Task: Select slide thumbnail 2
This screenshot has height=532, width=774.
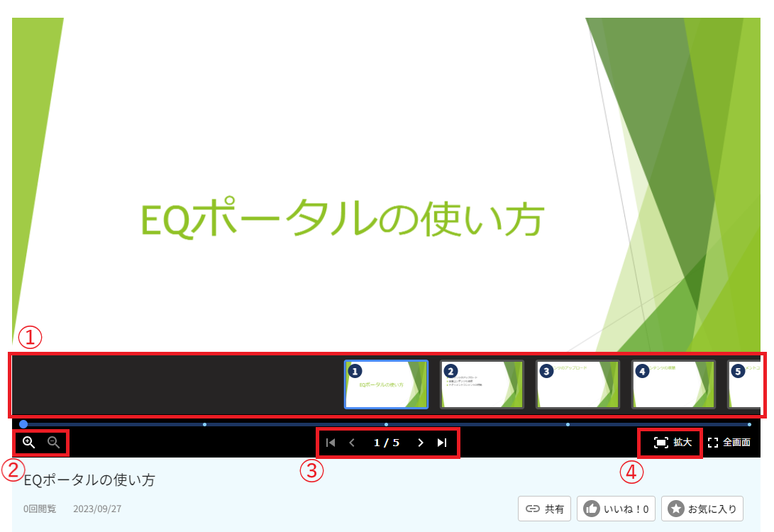Action: (x=482, y=384)
